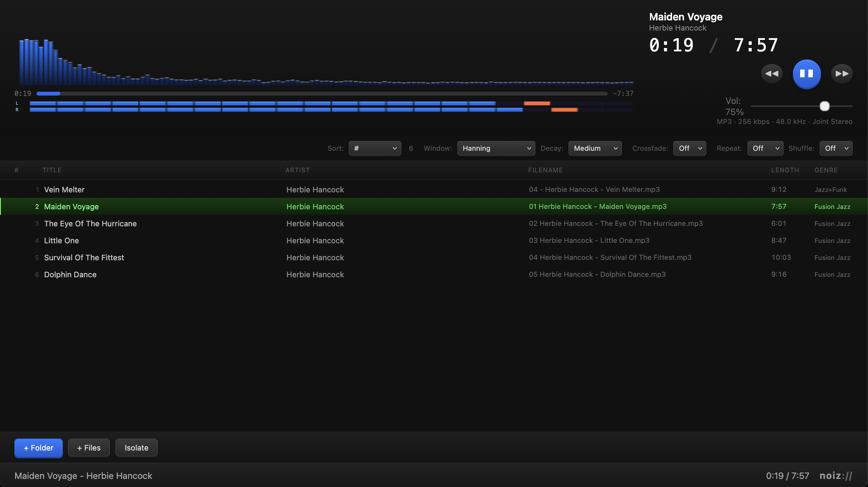Click the Vol: 75% volume label

[734, 107]
